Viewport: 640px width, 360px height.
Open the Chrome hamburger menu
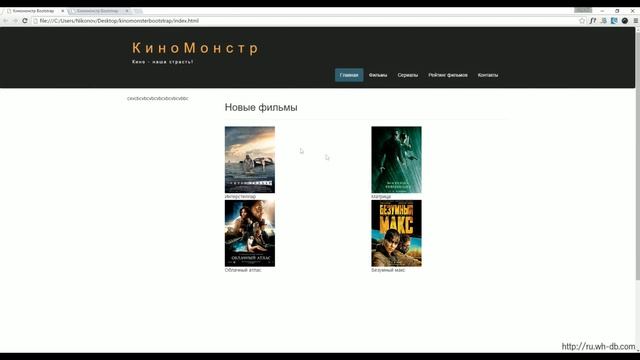[636, 21]
